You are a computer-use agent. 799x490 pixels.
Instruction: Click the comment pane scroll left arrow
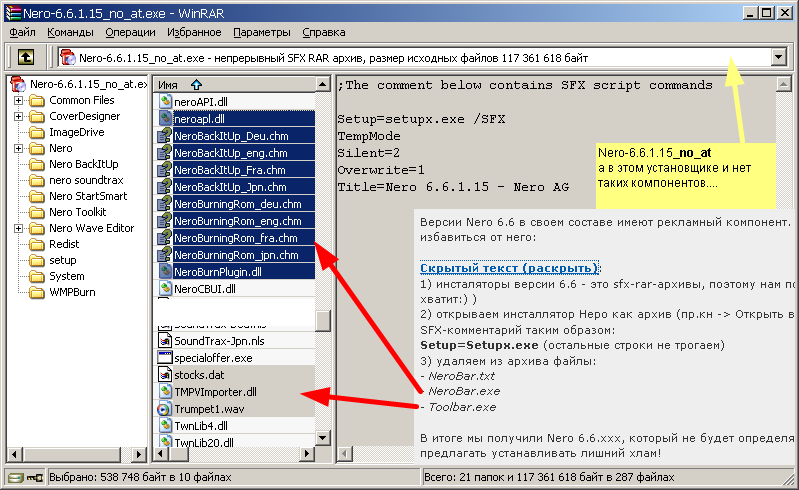pos(345,453)
